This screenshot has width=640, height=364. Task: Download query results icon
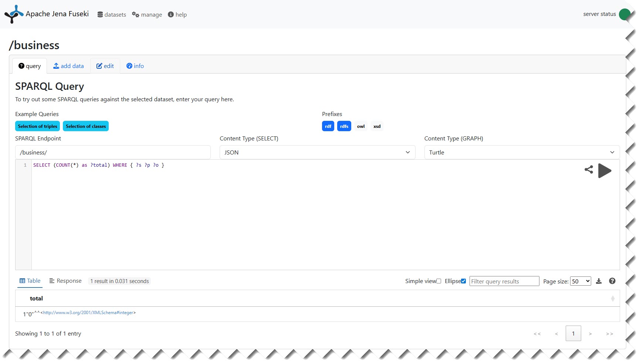coord(599,281)
